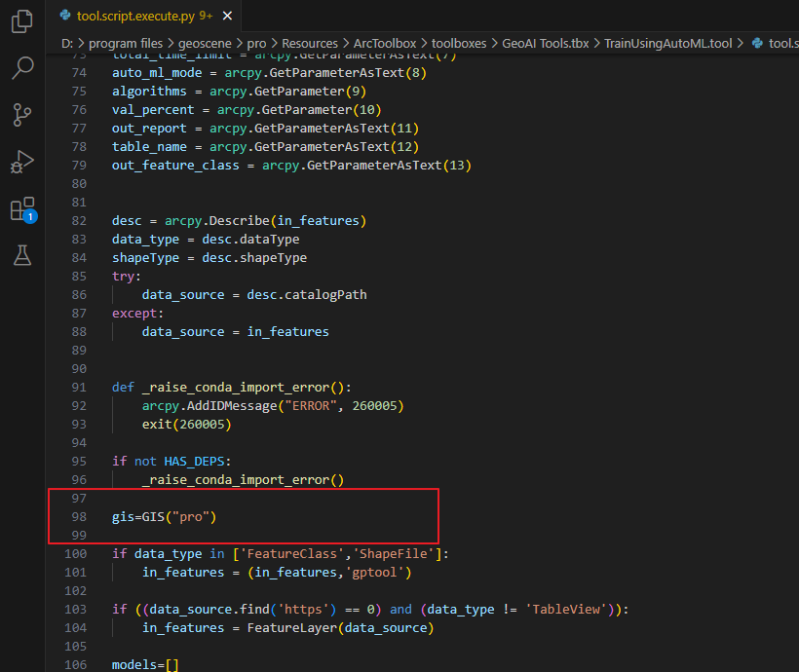Click the 'ShapeFile' string on line 100
Image resolution: width=799 pixels, height=672 pixels.
click(393, 554)
